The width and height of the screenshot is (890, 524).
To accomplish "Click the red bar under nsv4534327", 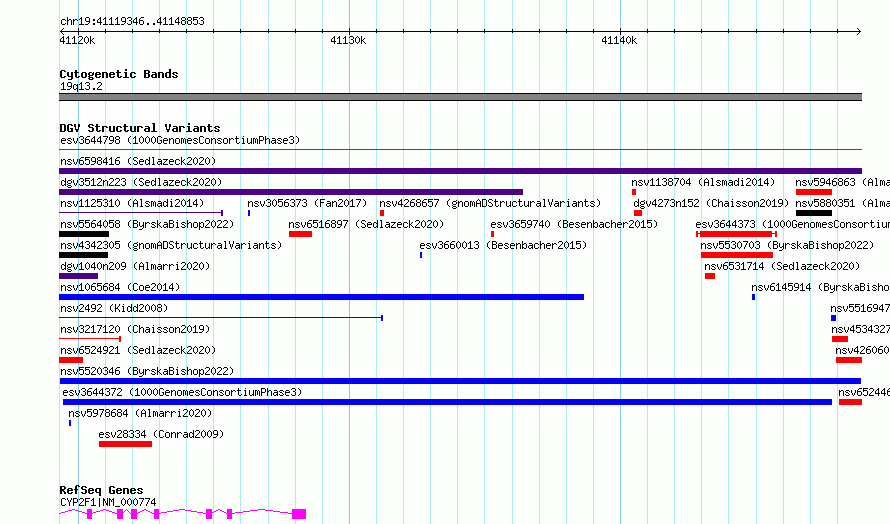I will coord(840,339).
